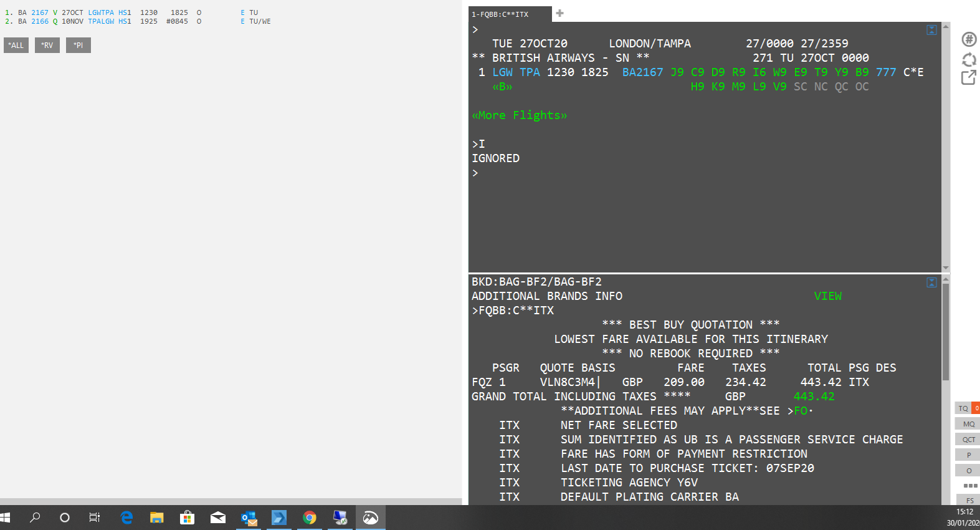This screenshot has width=980, height=530.
Task: Click the FS sidebar button
Action: tap(969, 501)
